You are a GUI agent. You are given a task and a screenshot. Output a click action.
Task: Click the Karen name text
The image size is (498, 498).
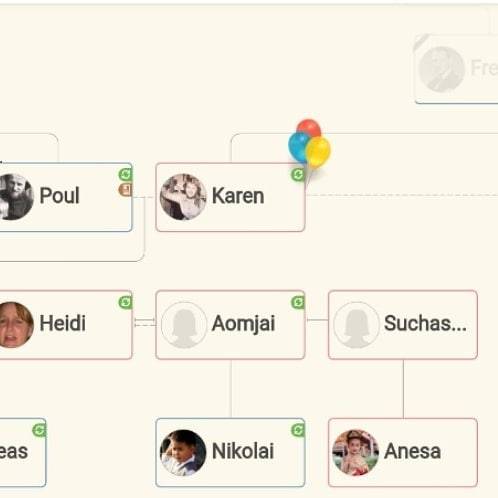[x=238, y=196]
